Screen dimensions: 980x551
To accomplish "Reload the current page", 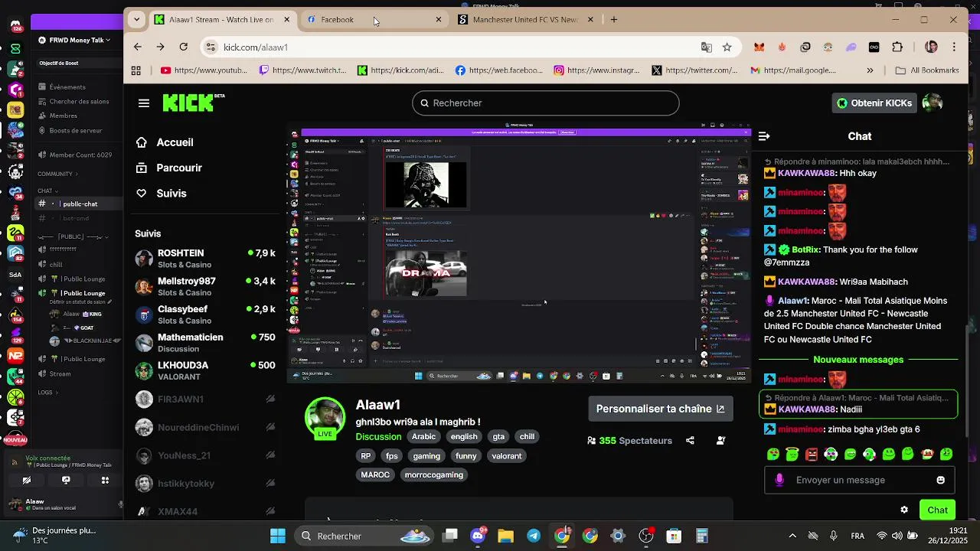I will [x=184, y=47].
